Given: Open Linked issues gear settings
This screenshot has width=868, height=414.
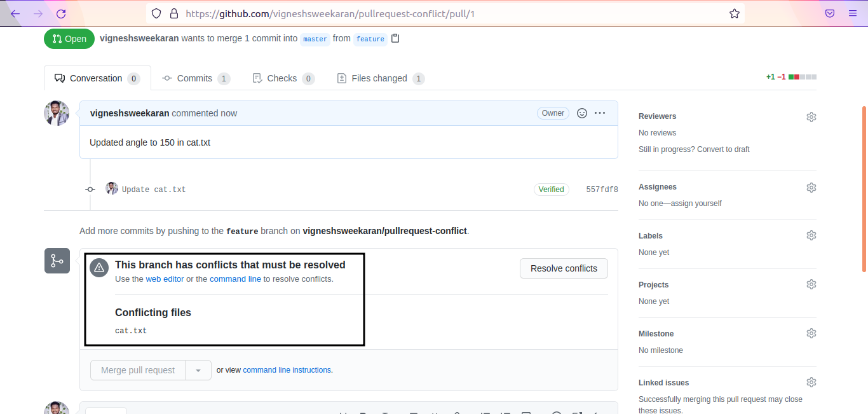Looking at the screenshot, I should 811,382.
